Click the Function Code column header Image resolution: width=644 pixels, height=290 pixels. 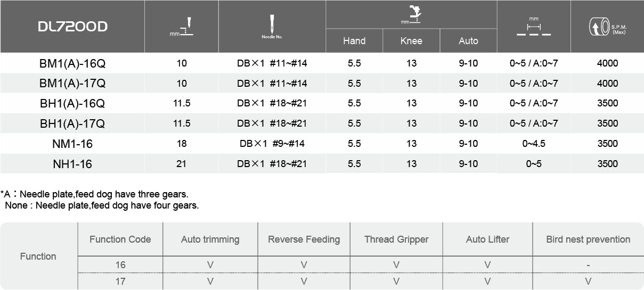120,239
